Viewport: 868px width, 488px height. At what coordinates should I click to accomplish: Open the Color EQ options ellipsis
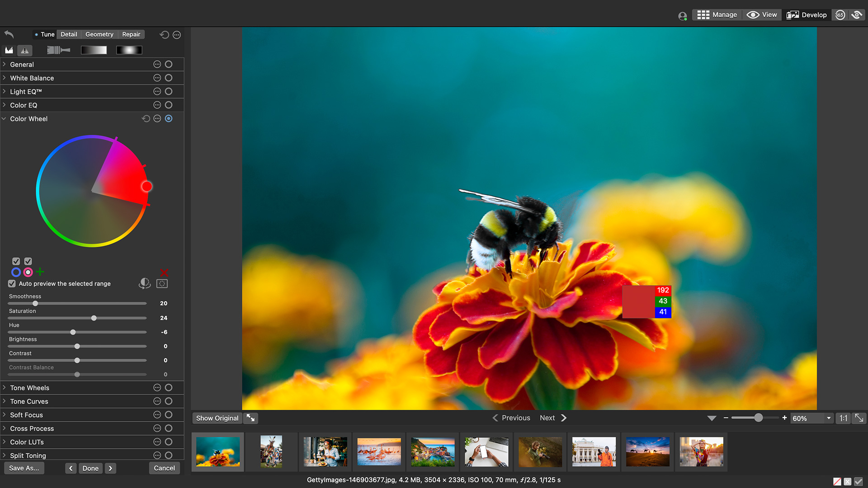coord(157,105)
